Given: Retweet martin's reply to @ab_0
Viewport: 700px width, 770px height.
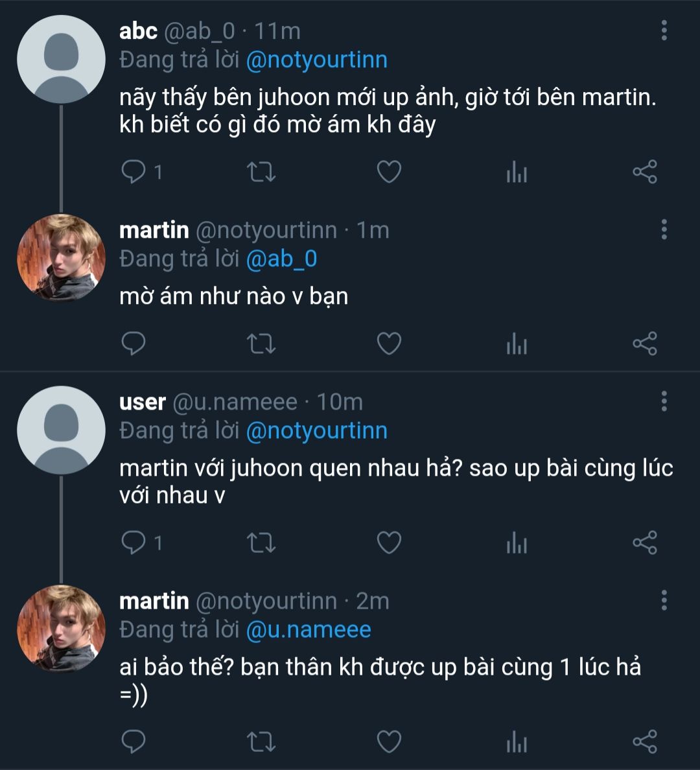Looking at the screenshot, I should (x=262, y=344).
